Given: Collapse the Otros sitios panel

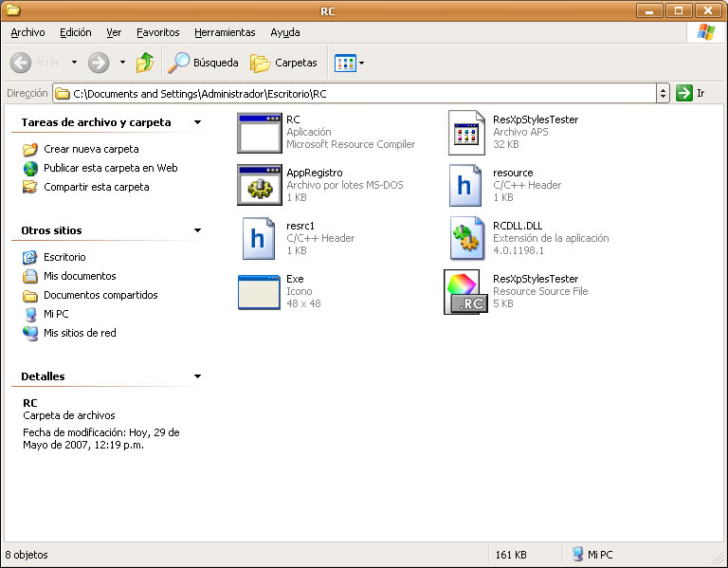Looking at the screenshot, I should tap(197, 230).
